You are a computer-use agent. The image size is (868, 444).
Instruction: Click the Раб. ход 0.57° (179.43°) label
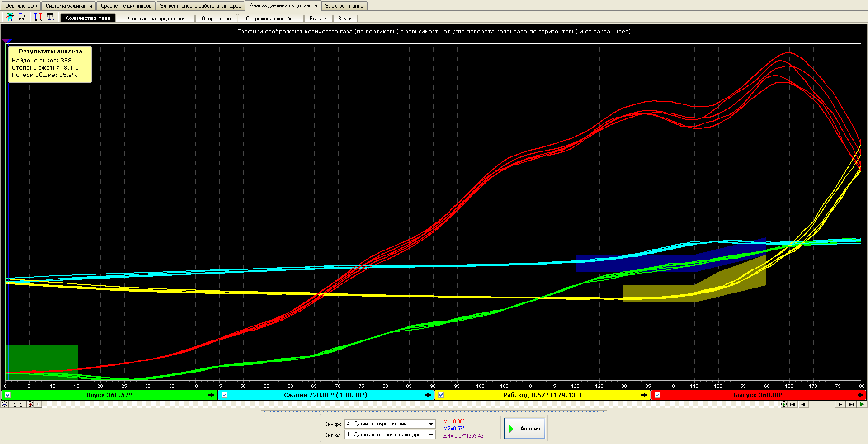point(542,395)
